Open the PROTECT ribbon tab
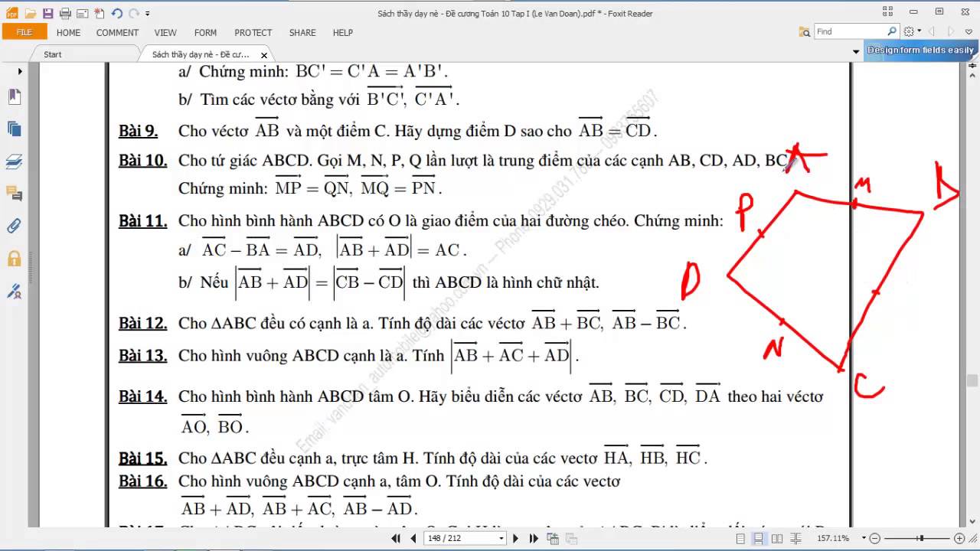 click(253, 33)
